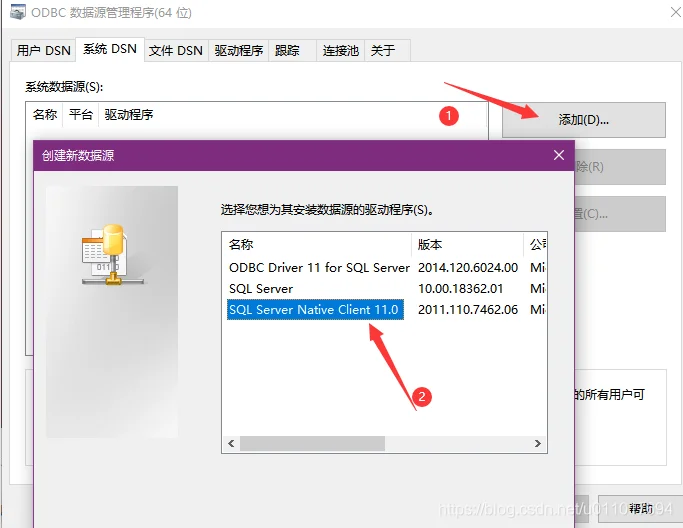This screenshot has width=683, height=528.
Task: Click 名称 header in system data sources list
Action: point(45,115)
